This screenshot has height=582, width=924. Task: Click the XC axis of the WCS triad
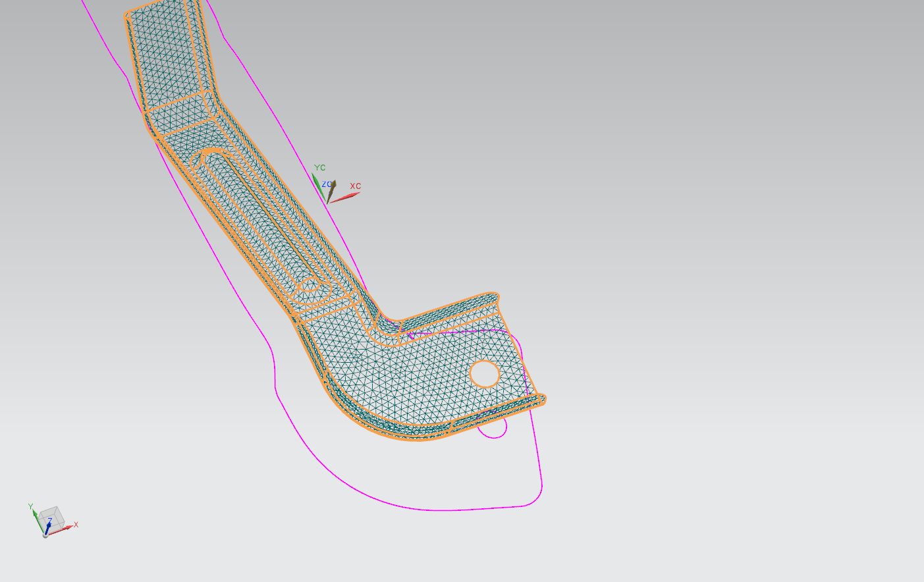(x=344, y=197)
